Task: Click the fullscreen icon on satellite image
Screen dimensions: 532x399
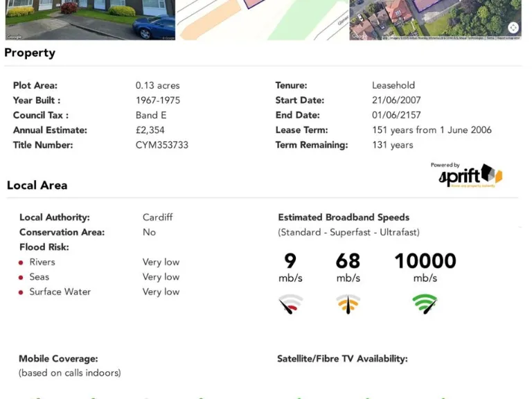Action: click(x=513, y=28)
